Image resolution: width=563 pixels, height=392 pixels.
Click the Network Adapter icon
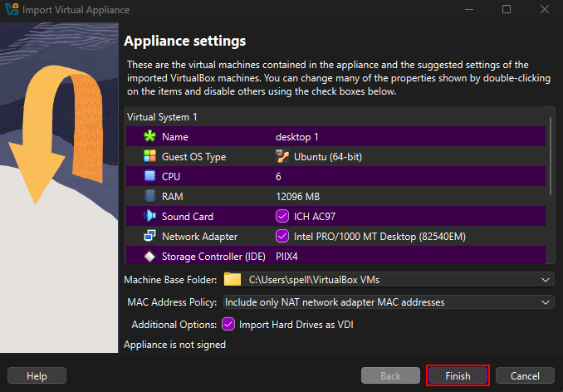coord(149,236)
